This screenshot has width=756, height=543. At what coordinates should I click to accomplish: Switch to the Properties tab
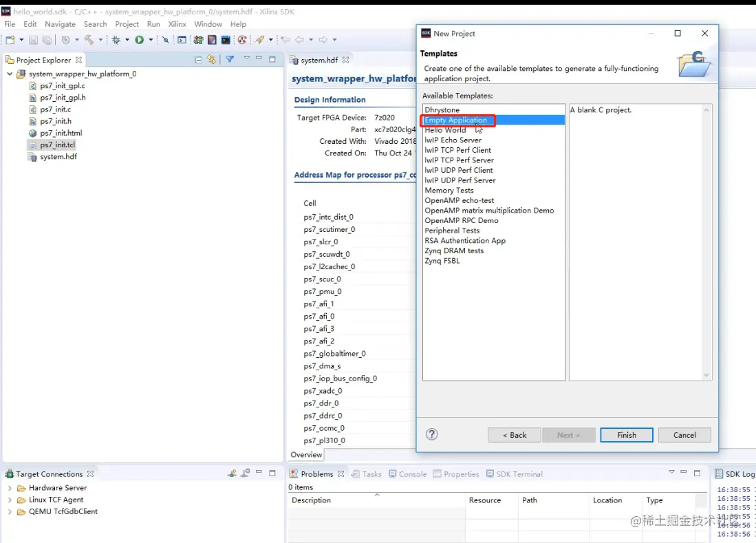pyautogui.click(x=456, y=474)
